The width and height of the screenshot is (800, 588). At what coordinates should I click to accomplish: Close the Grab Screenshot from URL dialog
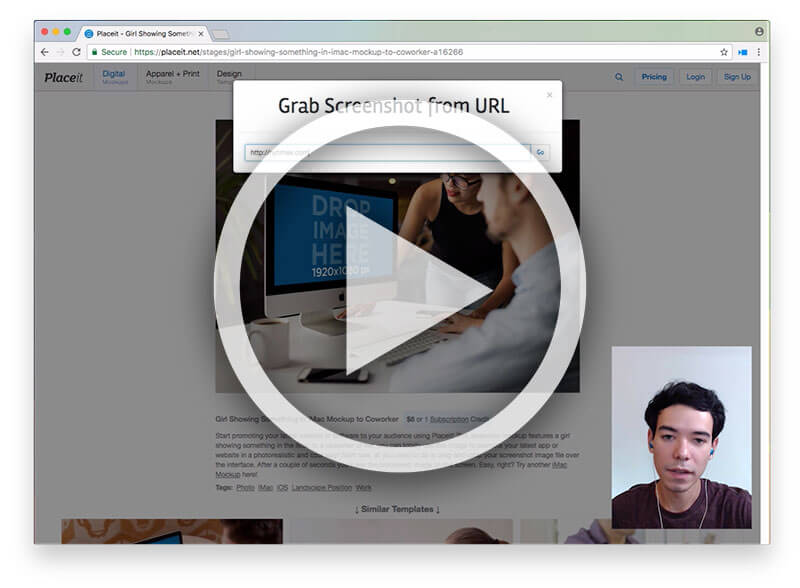[x=549, y=95]
